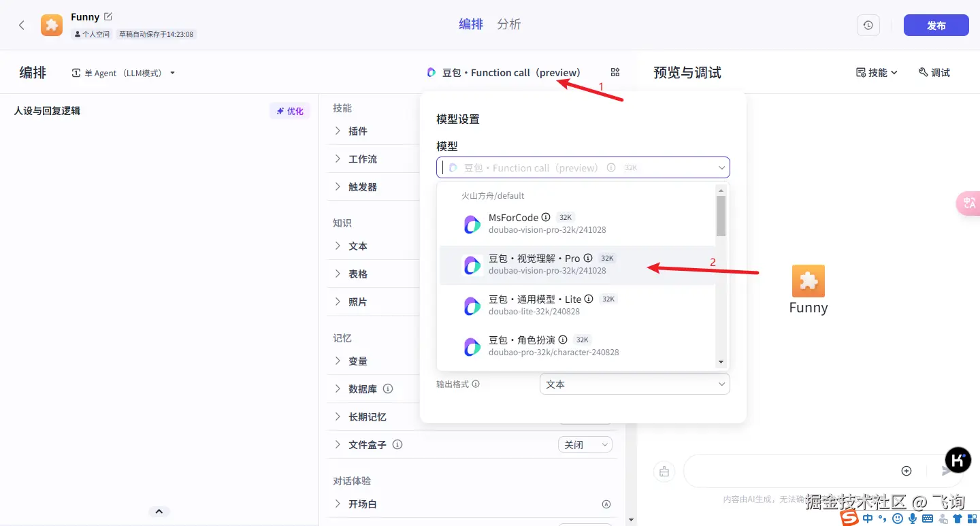Viewport: 980px width, 526px height.
Task: Click the plus attachment icon in chat input
Action: coord(906,471)
